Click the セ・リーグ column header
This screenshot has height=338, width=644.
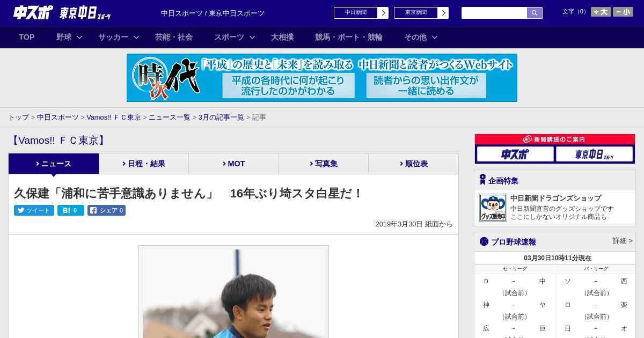coord(515,269)
